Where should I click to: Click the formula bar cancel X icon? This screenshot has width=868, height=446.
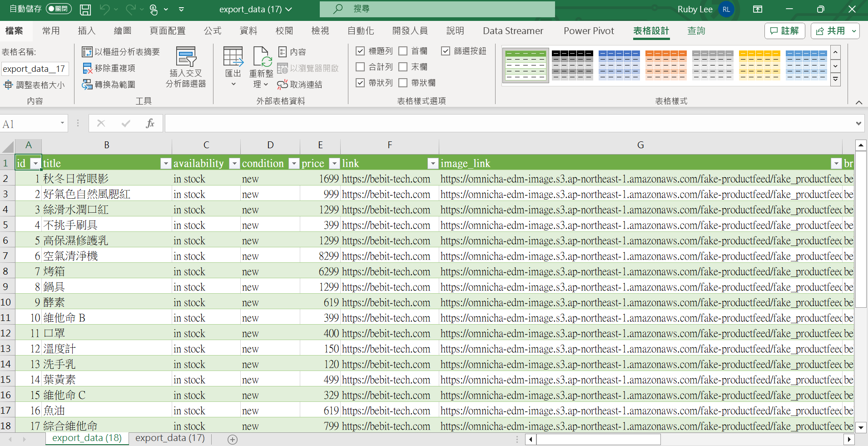coord(101,123)
